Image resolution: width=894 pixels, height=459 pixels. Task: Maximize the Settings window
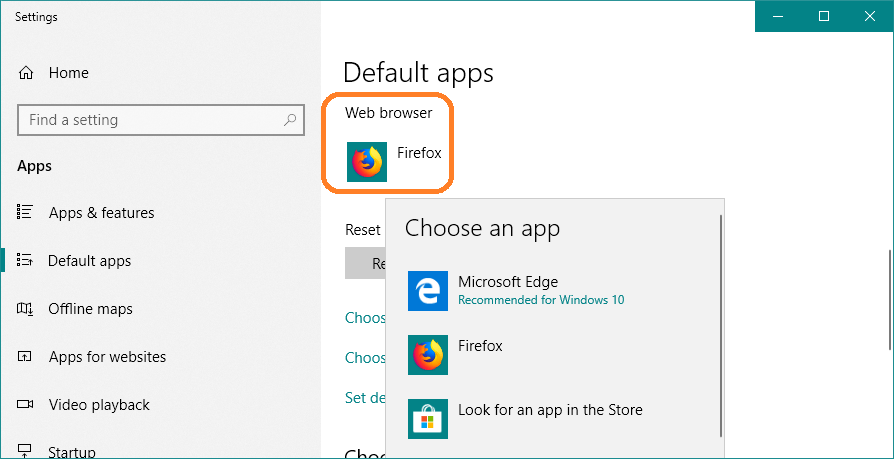click(x=824, y=16)
